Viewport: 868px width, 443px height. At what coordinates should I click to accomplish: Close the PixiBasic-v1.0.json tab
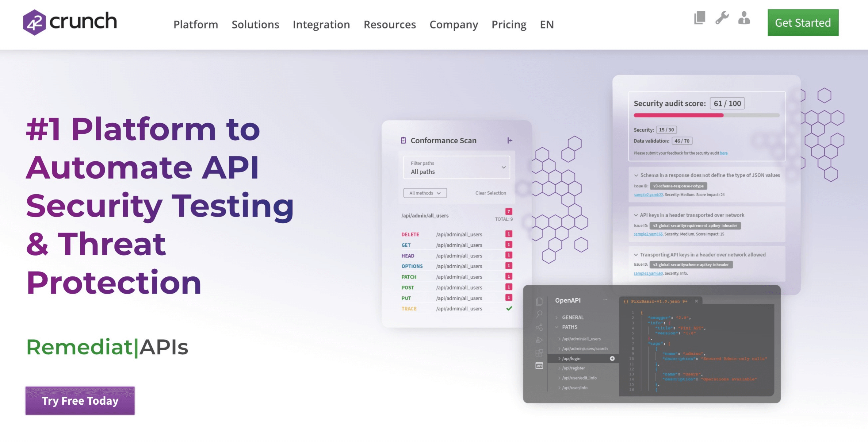coord(696,301)
